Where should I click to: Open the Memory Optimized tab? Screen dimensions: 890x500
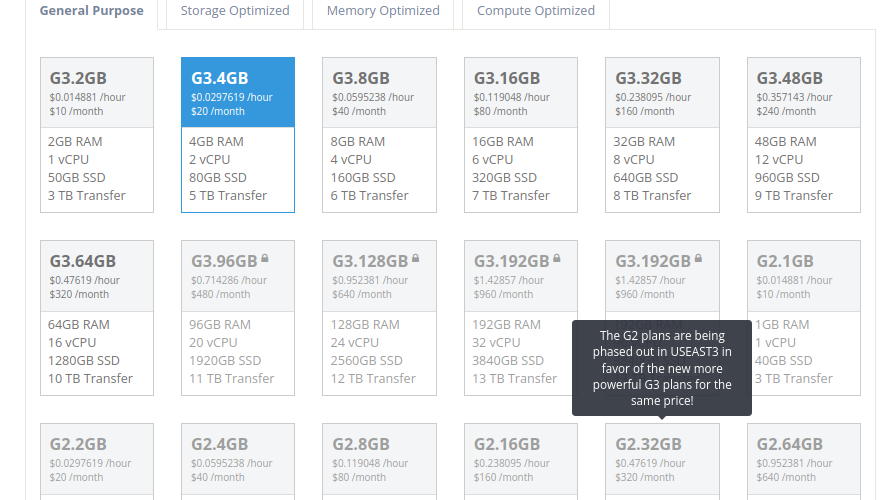pyautogui.click(x=383, y=11)
